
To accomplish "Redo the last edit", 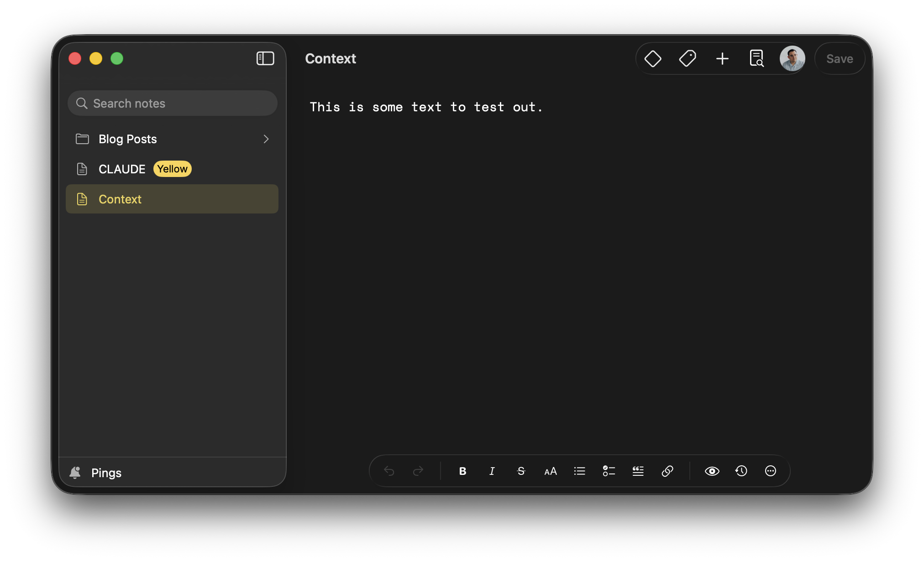I will (418, 471).
